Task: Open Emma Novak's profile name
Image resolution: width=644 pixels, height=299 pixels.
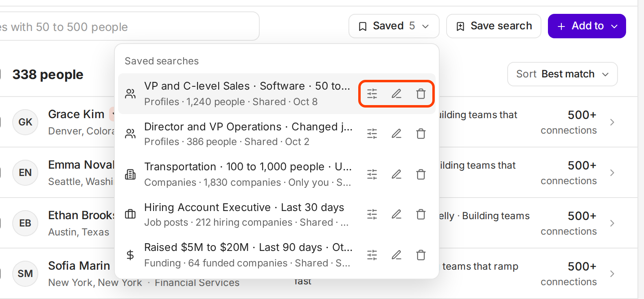Action: click(x=81, y=165)
